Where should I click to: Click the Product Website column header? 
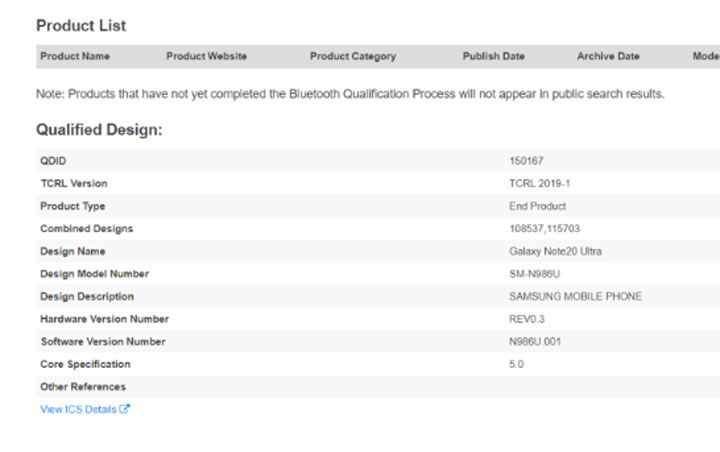click(x=206, y=56)
